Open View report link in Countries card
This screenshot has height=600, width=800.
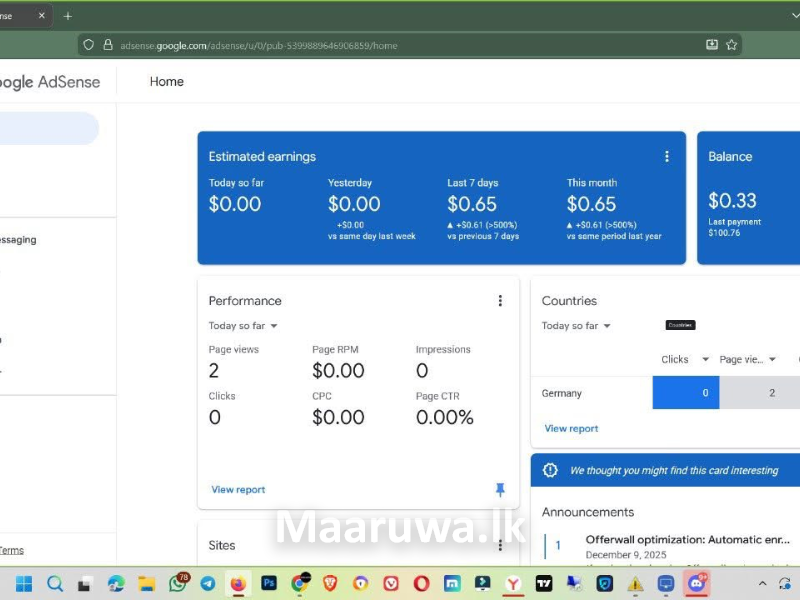[571, 429]
